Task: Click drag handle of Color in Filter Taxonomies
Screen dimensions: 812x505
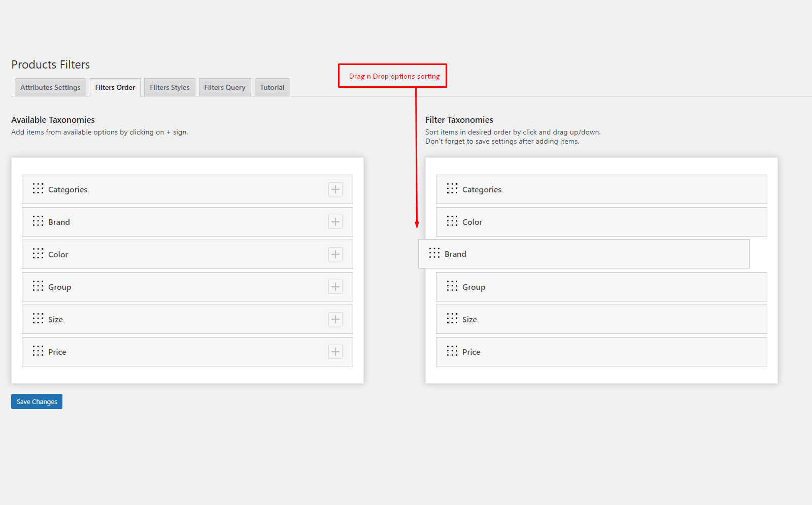Action: point(452,221)
